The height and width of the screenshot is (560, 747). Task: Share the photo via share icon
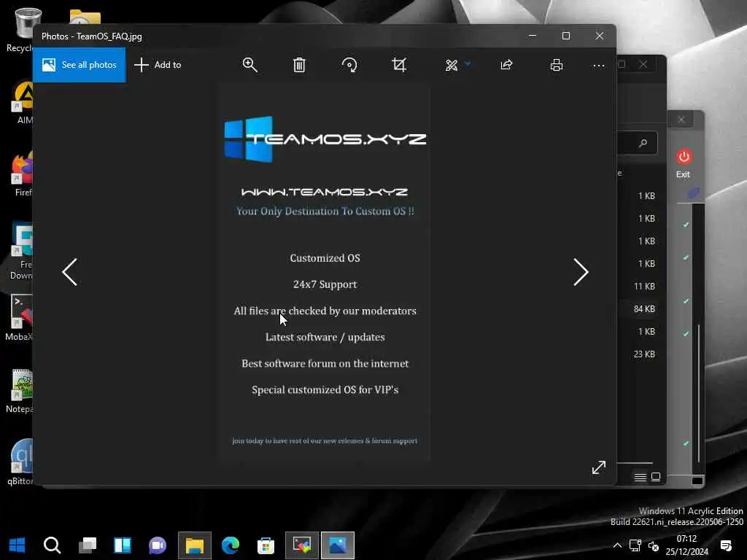pos(506,65)
